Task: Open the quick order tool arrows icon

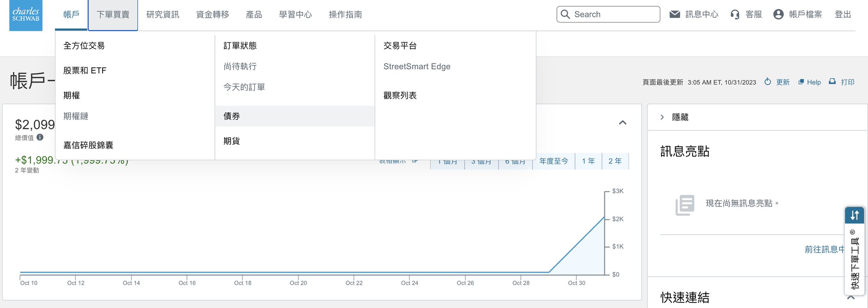Action: pos(854,215)
